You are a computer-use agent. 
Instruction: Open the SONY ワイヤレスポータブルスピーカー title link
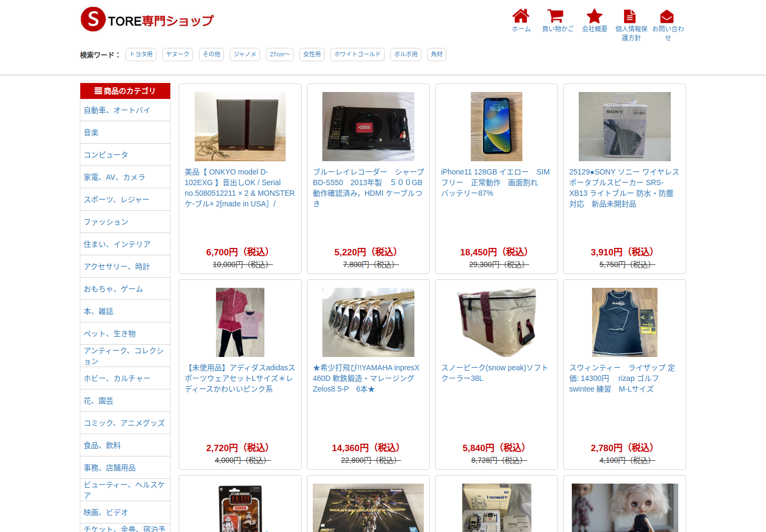point(625,188)
